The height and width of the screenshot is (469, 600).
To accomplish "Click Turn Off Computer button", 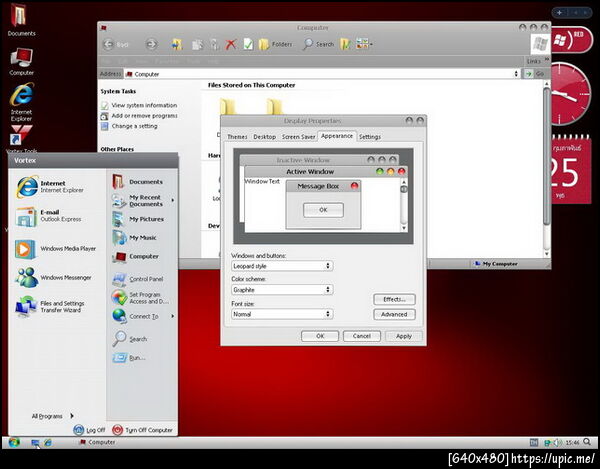I will (143, 430).
